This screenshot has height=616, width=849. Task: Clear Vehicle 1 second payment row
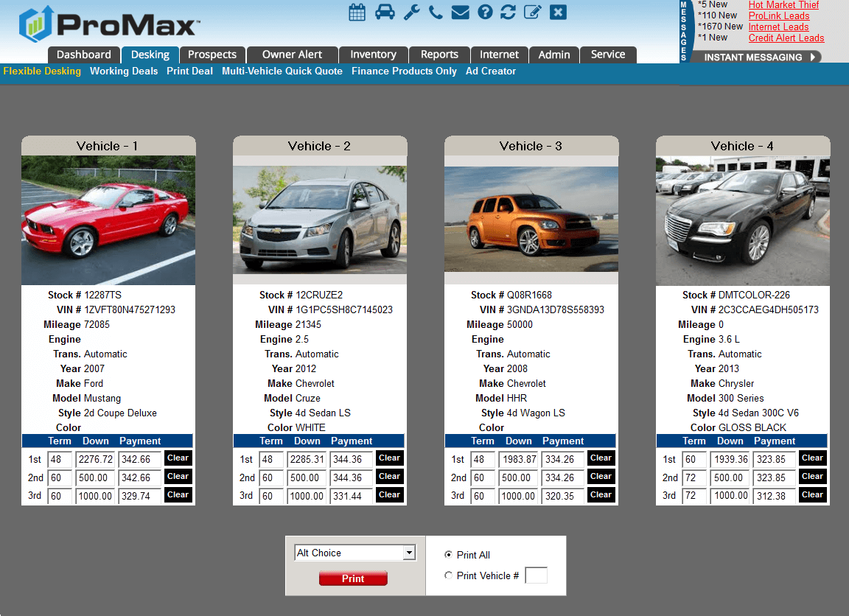click(x=178, y=476)
